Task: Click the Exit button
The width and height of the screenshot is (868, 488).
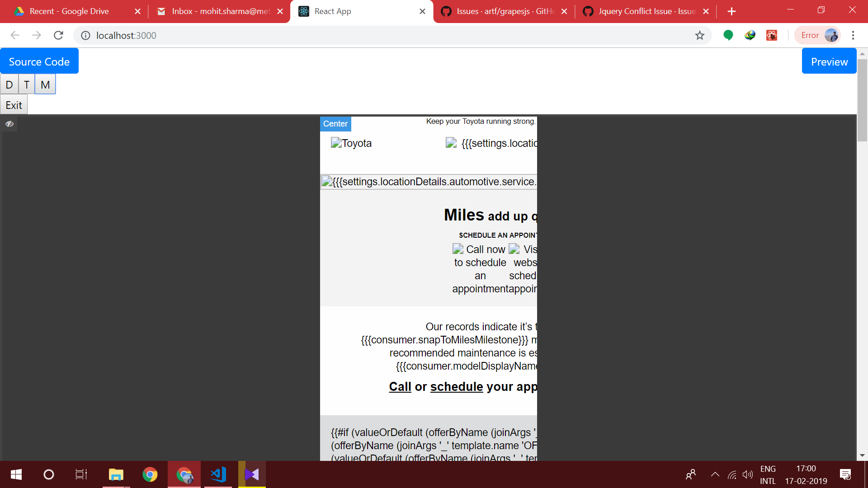Action: pos(14,105)
